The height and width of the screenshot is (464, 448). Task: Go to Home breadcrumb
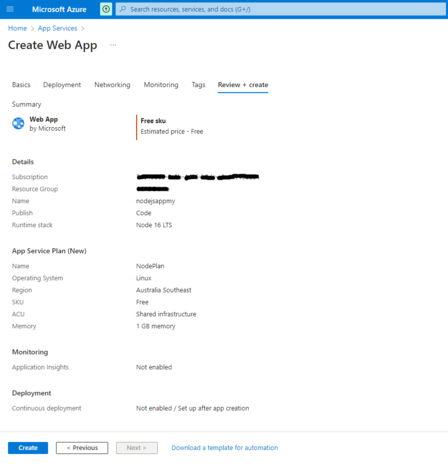tap(17, 28)
